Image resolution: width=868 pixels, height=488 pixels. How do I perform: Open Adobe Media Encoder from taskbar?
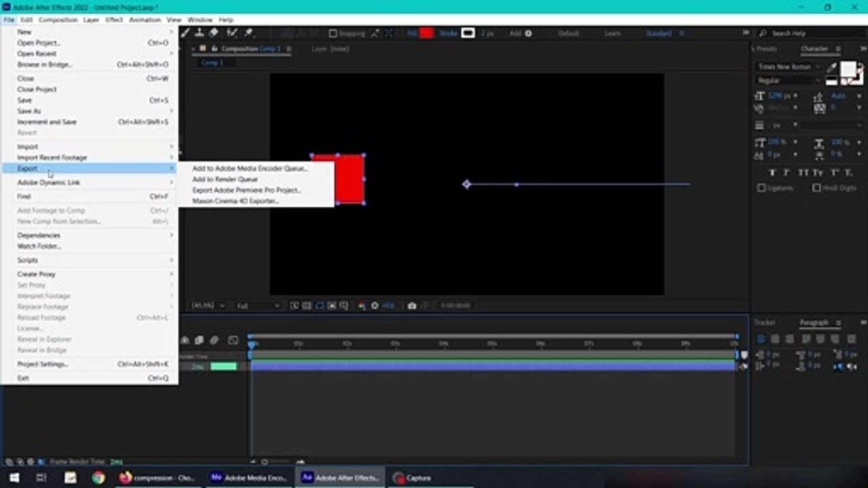pos(250,478)
